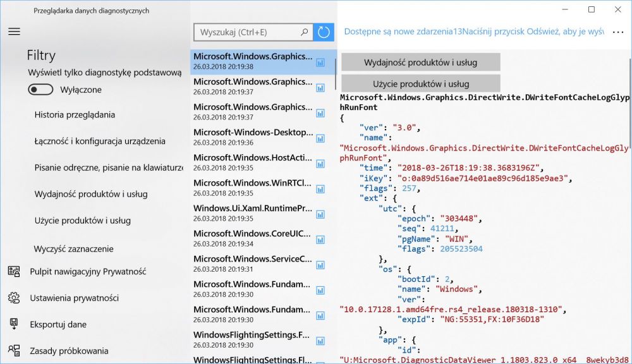Open the more options ellipsis menu
This screenshot has width=632, height=364.
[618, 32]
